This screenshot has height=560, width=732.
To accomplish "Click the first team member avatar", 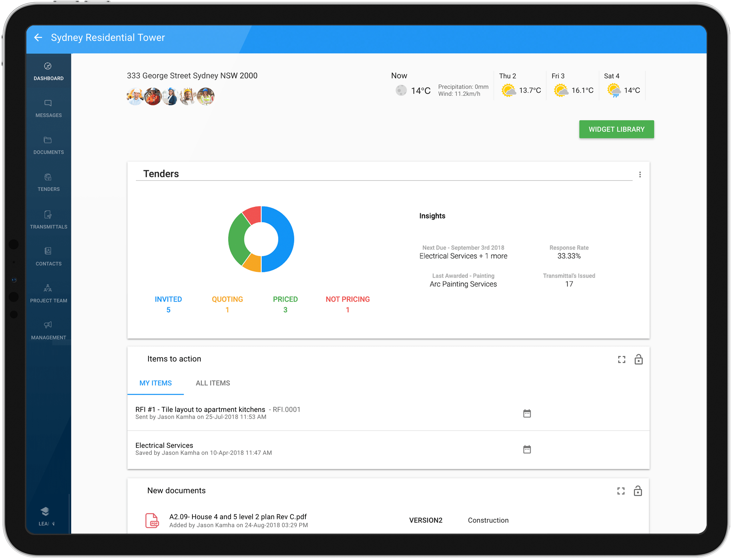I will (x=135, y=97).
